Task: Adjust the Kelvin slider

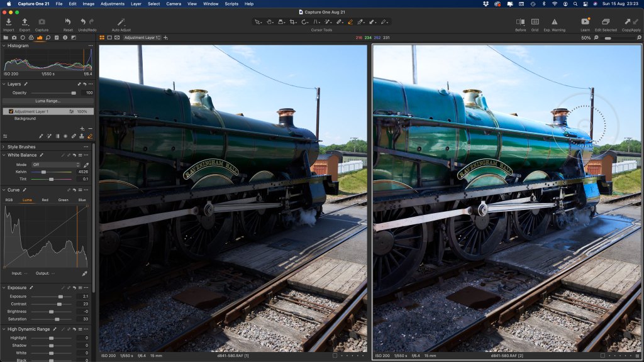Action: 52,172
